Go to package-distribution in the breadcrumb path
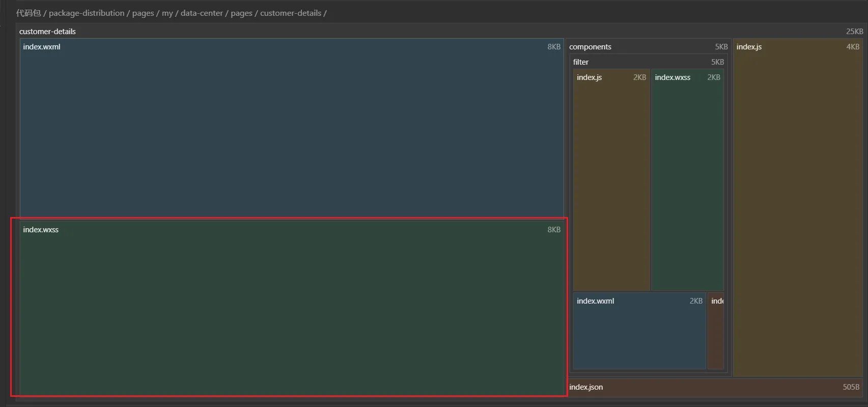Image resolution: width=868 pixels, height=407 pixels. click(87, 13)
